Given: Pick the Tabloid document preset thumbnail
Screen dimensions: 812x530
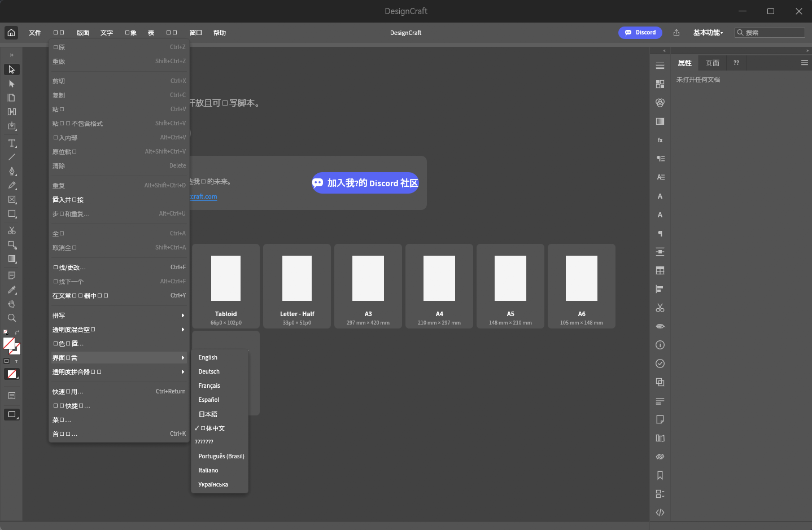Looking at the screenshot, I should [x=226, y=286].
